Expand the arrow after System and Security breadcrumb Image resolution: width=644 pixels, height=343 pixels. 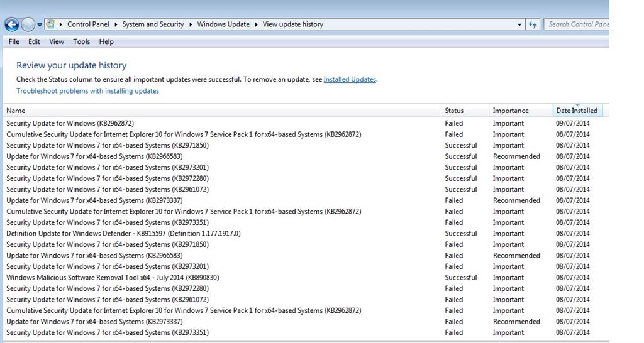pos(191,24)
